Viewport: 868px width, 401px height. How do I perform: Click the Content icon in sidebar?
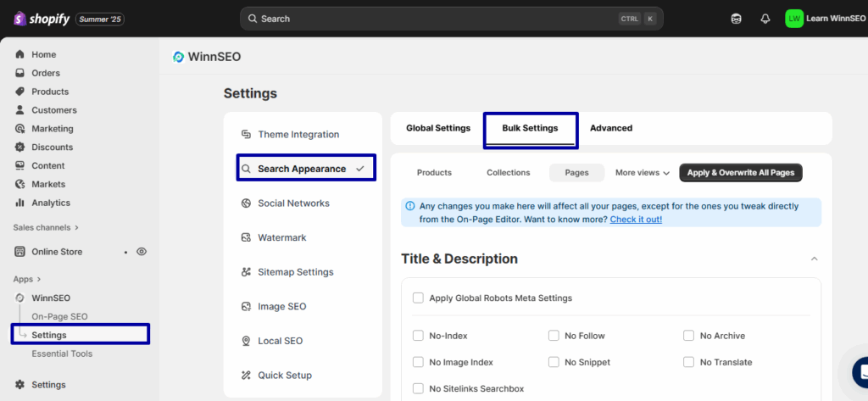(20, 165)
